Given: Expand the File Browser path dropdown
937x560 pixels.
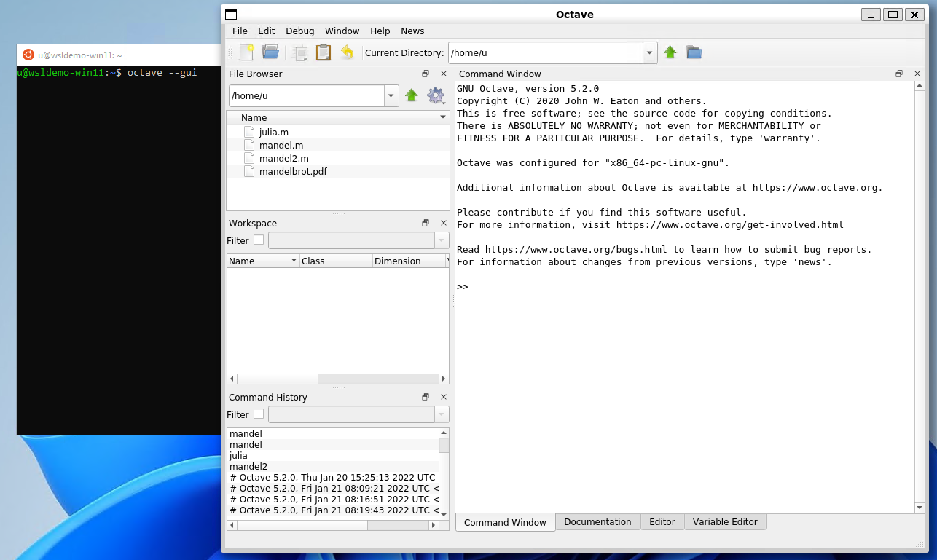Looking at the screenshot, I should [391, 95].
